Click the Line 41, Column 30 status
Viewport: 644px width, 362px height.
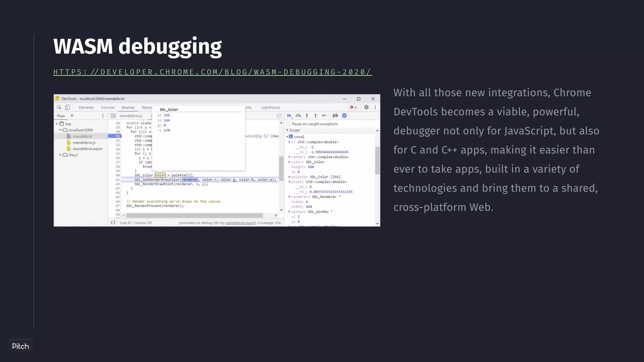click(x=136, y=223)
